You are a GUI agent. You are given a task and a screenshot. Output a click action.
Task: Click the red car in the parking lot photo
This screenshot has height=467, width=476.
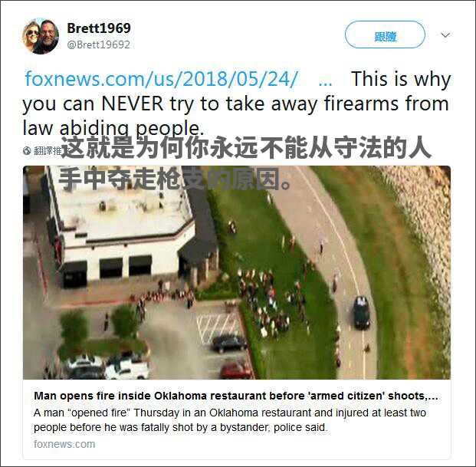235,370
